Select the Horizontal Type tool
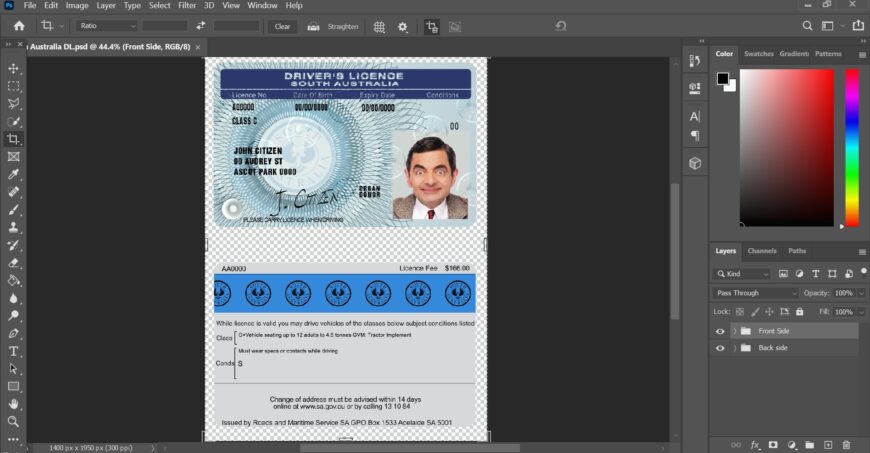870x453 pixels. (x=13, y=351)
